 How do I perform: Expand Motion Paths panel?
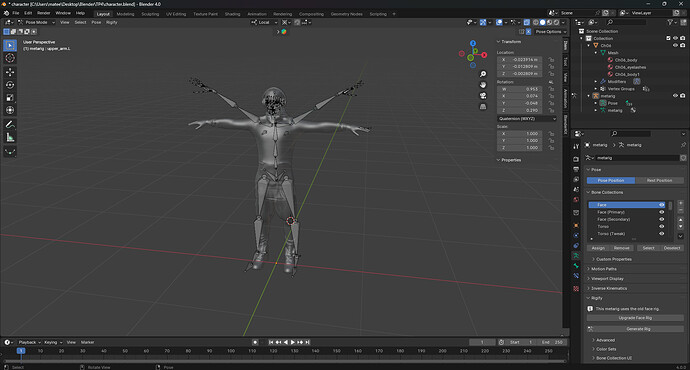(x=603, y=269)
